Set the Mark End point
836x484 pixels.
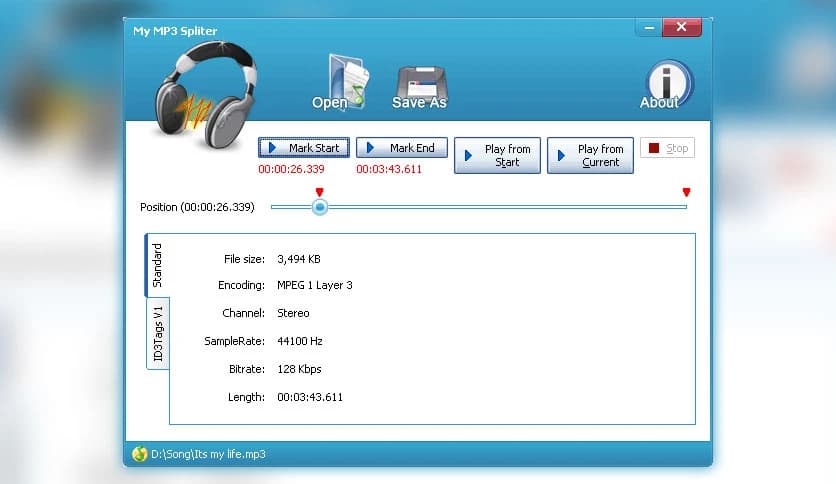[402, 148]
